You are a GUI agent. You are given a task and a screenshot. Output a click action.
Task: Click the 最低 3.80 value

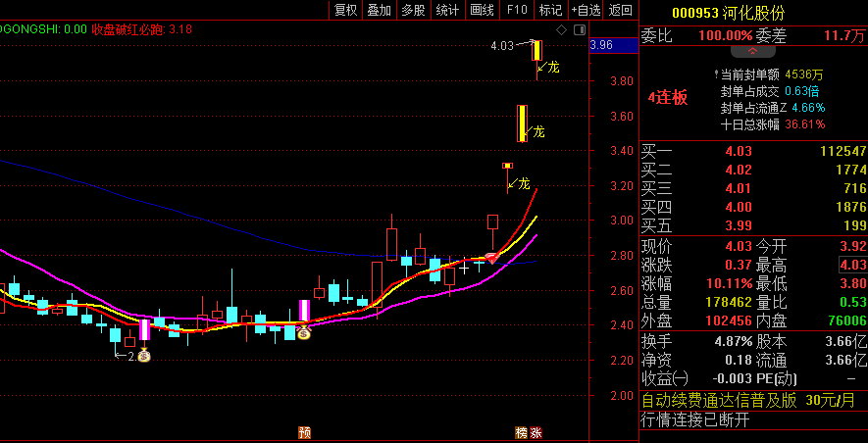pyautogui.click(x=853, y=284)
